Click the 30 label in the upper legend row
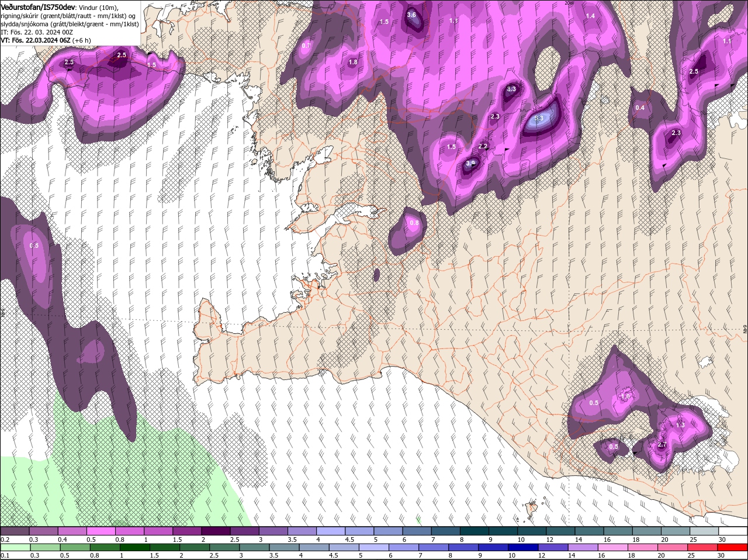Image resolution: width=748 pixels, height=560 pixels. pos(722,540)
